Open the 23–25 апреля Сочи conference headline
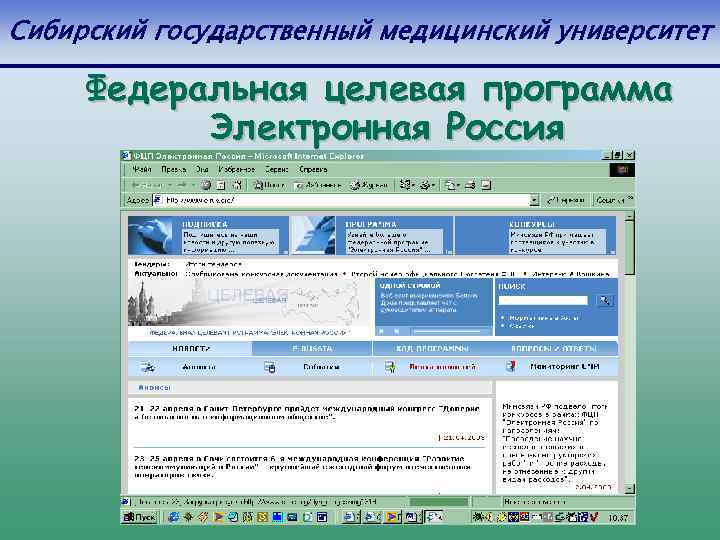Viewport: 720px width, 540px height. tap(302, 467)
